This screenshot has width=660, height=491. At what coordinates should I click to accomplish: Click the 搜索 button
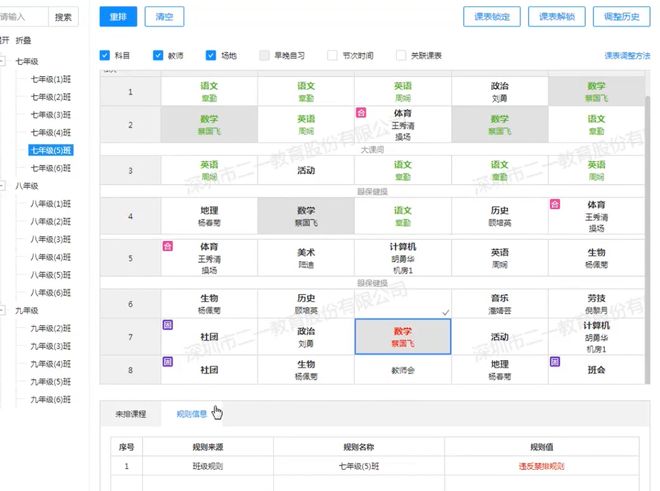64,17
